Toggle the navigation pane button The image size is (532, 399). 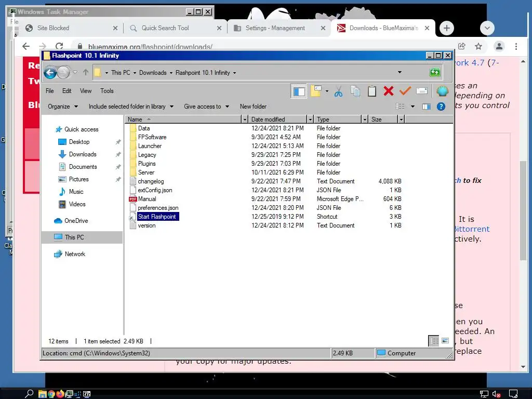coord(299,91)
